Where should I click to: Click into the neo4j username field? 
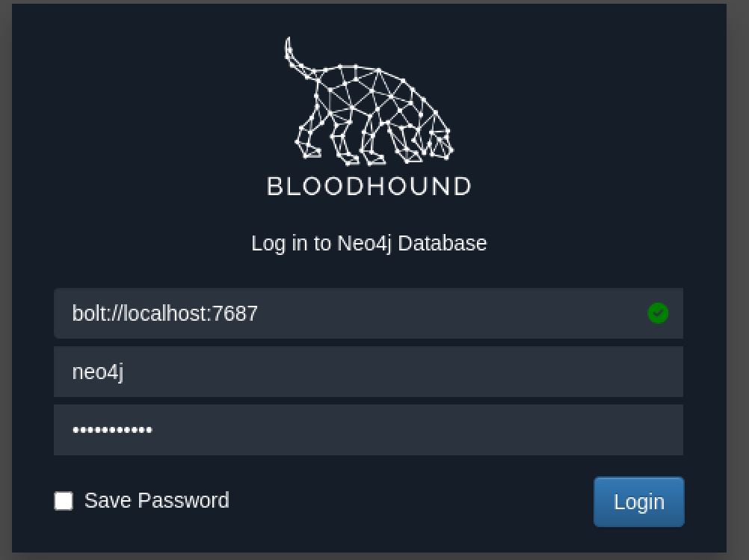[368, 372]
